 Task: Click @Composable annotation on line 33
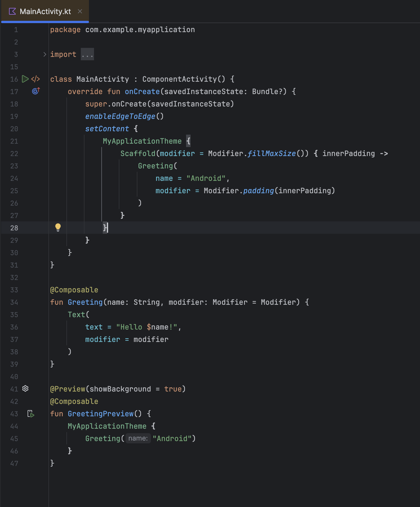point(74,290)
